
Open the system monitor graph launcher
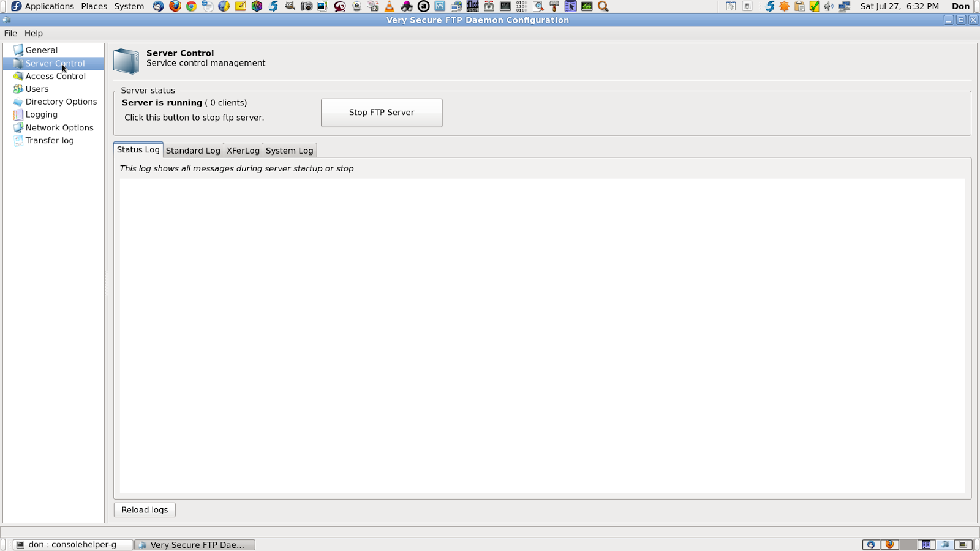pyautogui.click(x=587, y=6)
